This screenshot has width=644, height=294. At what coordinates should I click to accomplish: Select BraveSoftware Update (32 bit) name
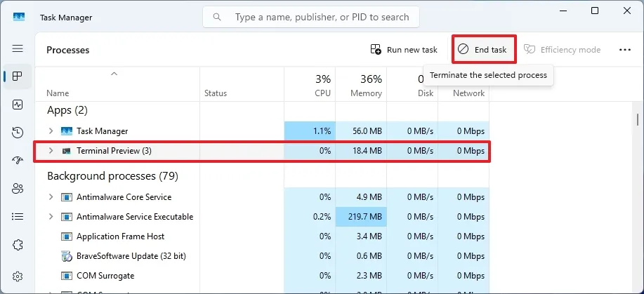pyautogui.click(x=131, y=256)
